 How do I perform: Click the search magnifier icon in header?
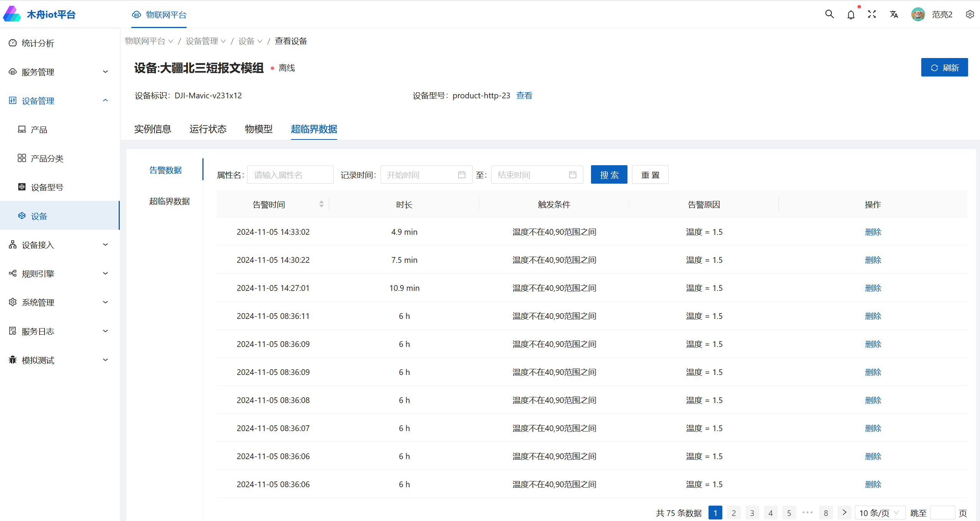point(829,14)
